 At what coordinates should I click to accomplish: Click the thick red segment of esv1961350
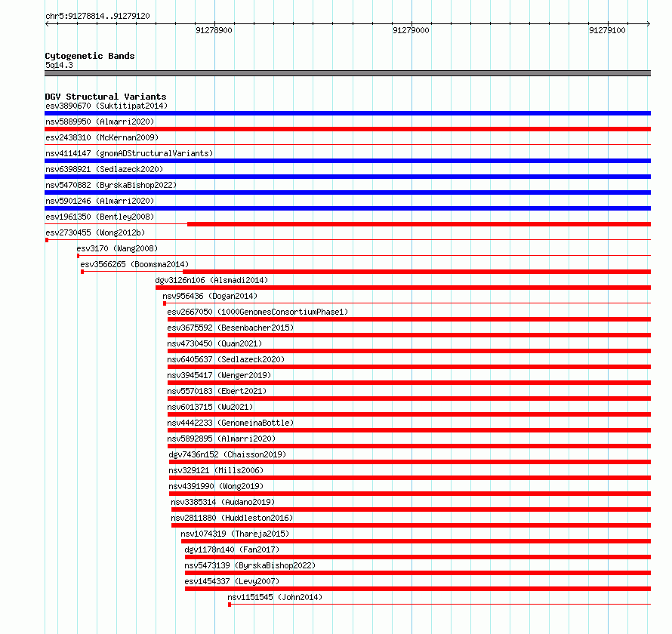pos(419,224)
